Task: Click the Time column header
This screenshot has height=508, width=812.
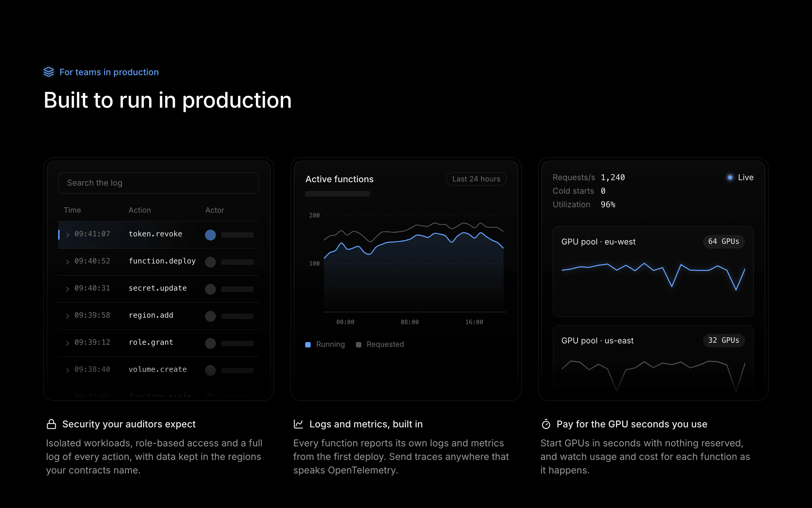Action: [x=72, y=210]
